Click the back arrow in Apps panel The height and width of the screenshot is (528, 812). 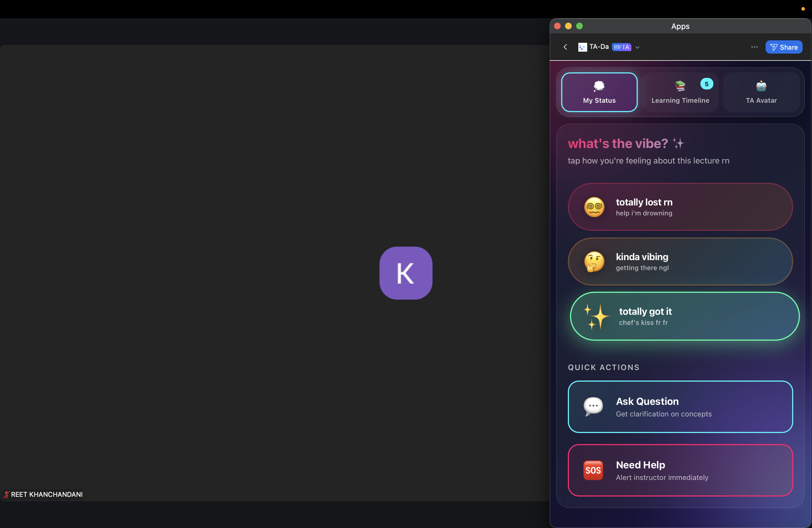[x=565, y=47]
